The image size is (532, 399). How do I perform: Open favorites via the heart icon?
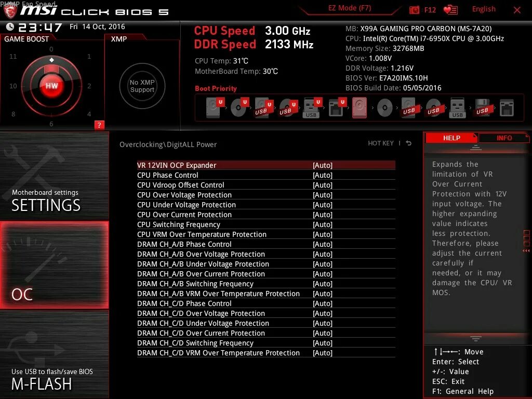(x=450, y=10)
